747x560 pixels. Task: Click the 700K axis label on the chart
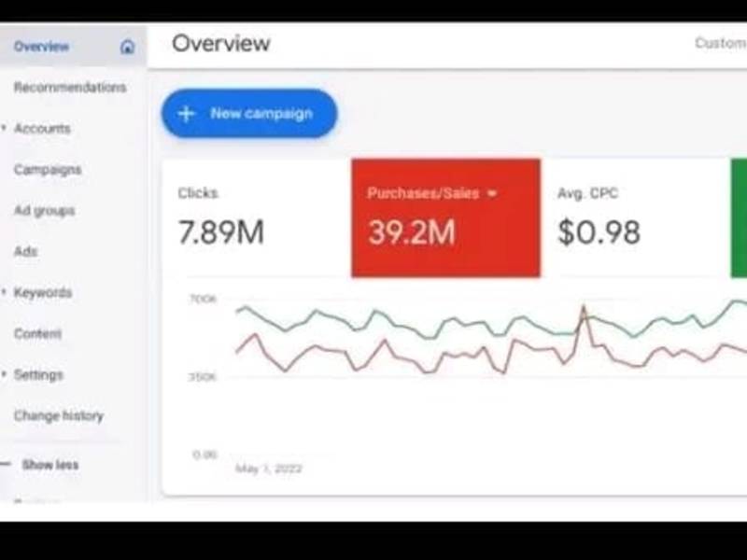click(x=203, y=299)
